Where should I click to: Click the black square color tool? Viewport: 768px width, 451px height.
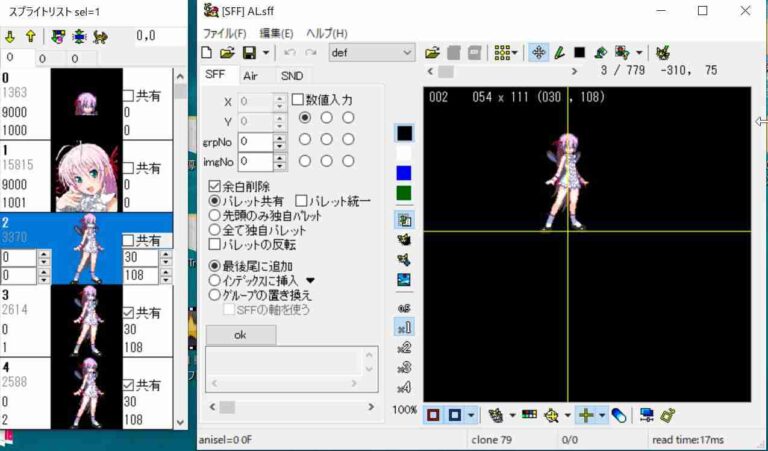point(579,52)
